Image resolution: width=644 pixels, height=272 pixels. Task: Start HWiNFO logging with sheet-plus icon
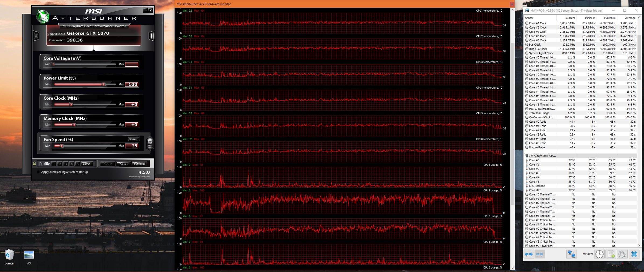point(611,254)
